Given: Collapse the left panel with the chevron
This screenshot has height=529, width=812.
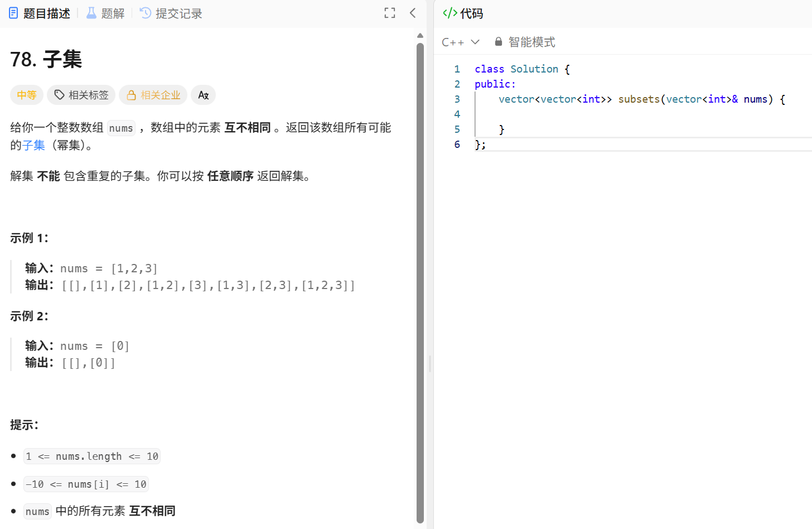Looking at the screenshot, I should point(412,13).
